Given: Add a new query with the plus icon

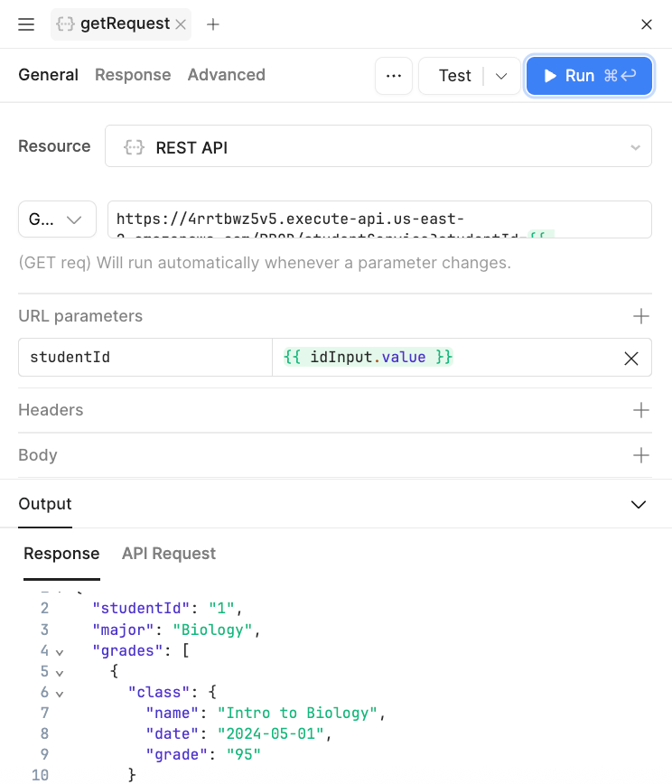Looking at the screenshot, I should 212,24.
